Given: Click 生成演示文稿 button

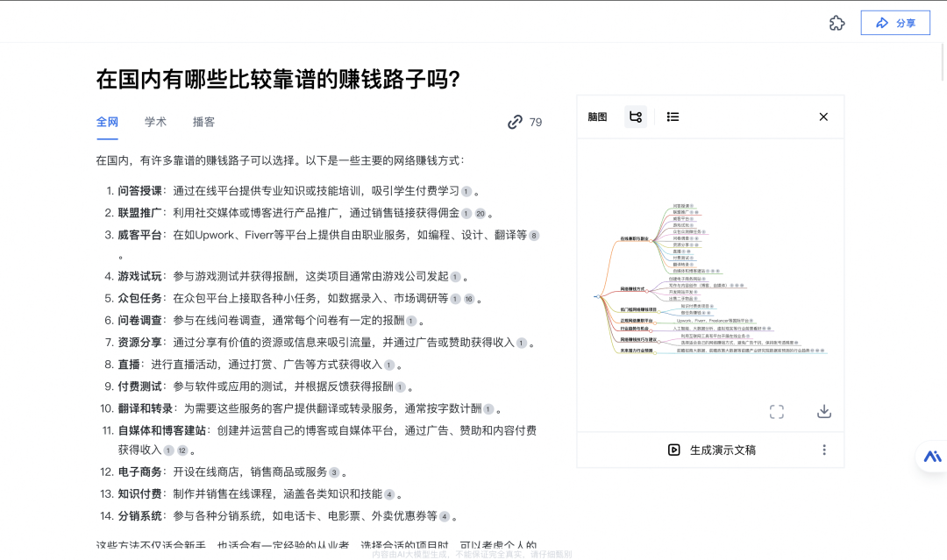Looking at the screenshot, I should pos(711,450).
